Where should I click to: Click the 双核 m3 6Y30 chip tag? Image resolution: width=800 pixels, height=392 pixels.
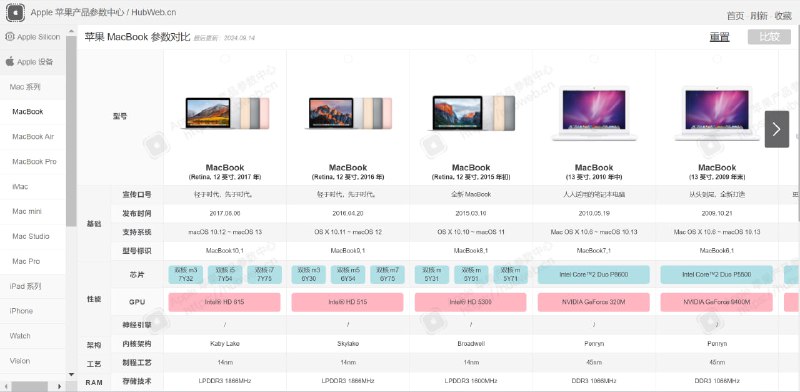tap(309, 275)
